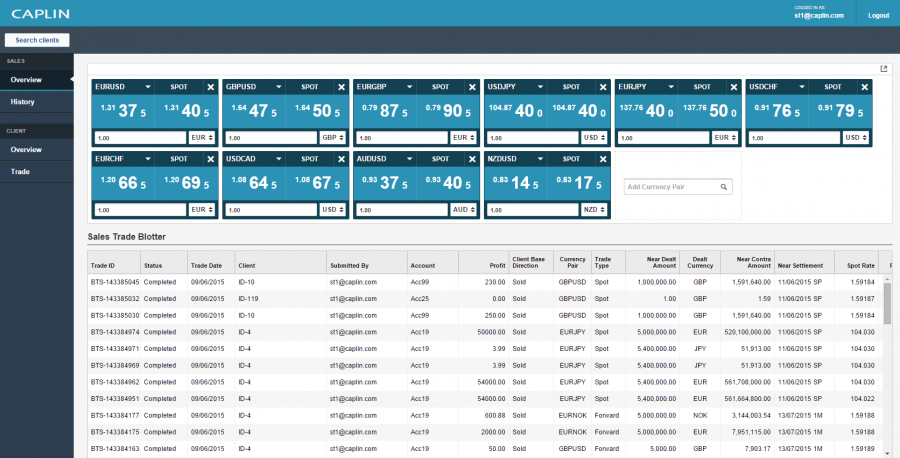Viewport: 900px width, 458px height.
Task: Change AUDUSD tile AUD currency selector
Action: (464, 210)
